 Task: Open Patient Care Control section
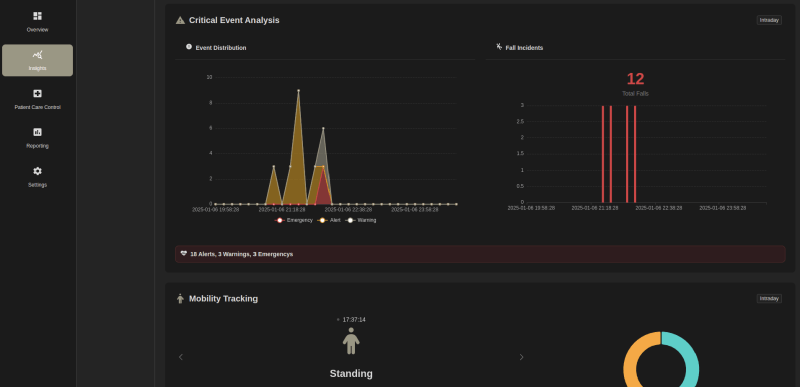pyautogui.click(x=37, y=99)
